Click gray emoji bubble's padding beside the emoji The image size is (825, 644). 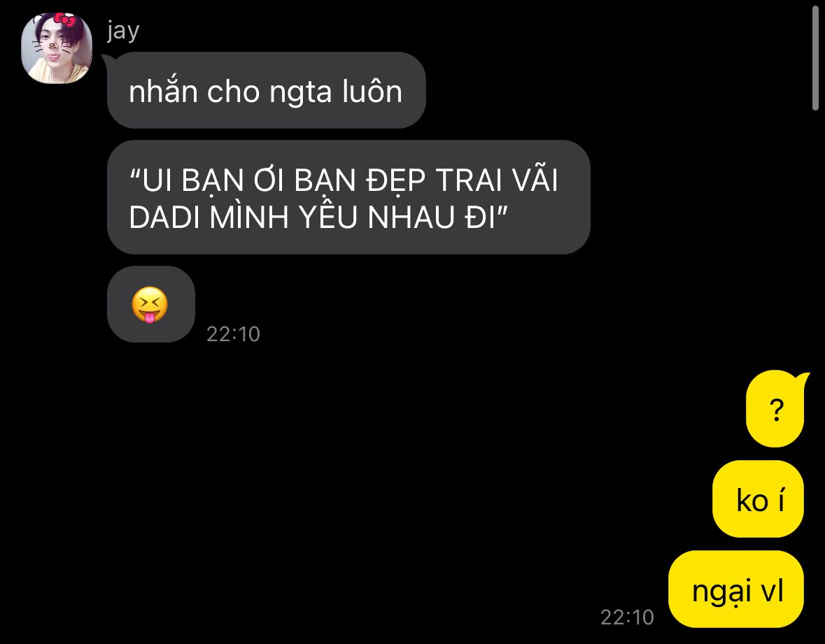tap(181, 304)
